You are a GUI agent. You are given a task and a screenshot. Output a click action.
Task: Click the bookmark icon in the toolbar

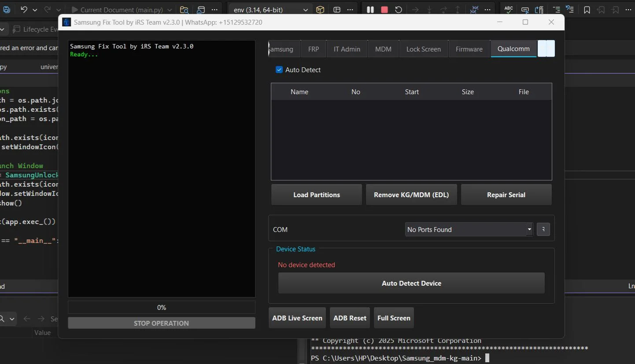point(587,9)
